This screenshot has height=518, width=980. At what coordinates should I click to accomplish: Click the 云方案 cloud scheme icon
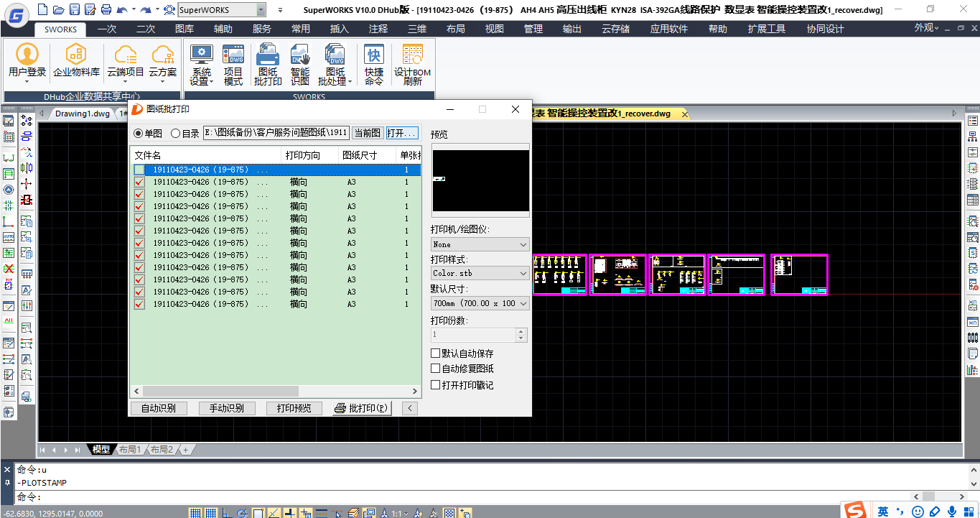coord(163,63)
